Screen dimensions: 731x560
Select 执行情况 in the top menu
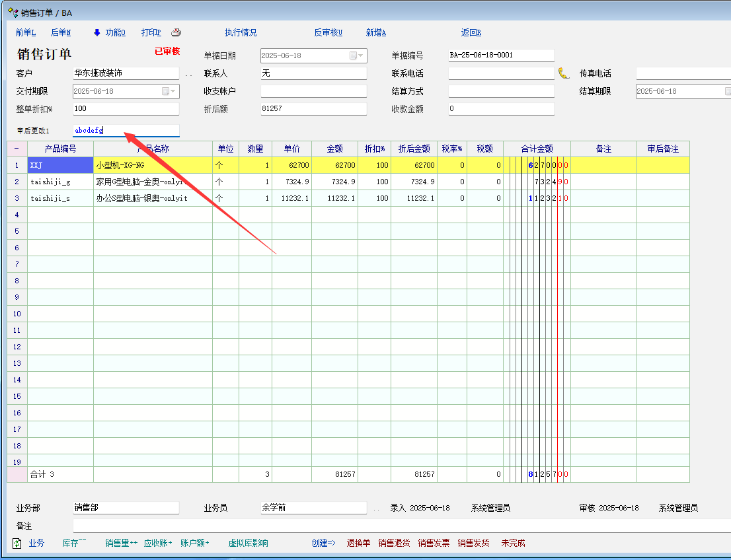pos(241,32)
